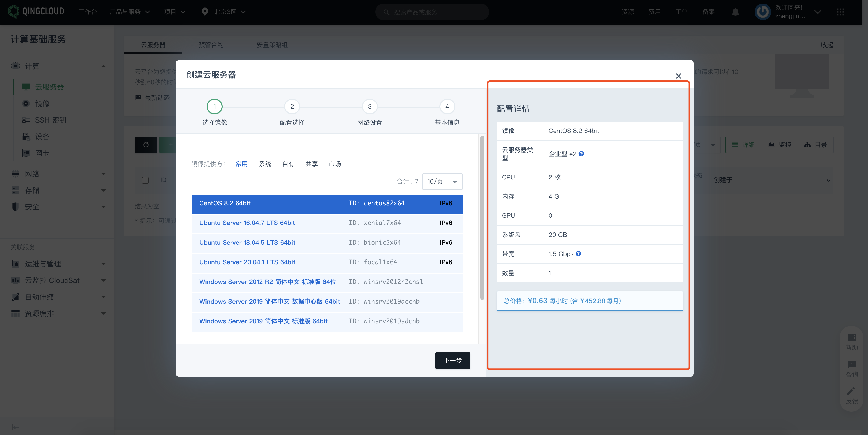Click the 帮助 book icon
This screenshot has height=435, width=868.
coord(851,337)
